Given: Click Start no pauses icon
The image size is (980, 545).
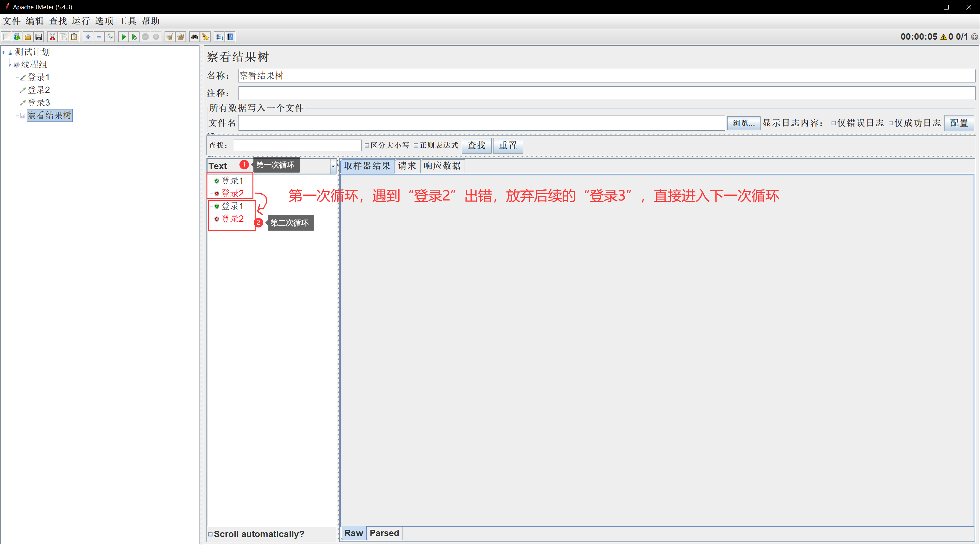Looking at the screenshot, I should pyautogui.click(x=134, y=37).
